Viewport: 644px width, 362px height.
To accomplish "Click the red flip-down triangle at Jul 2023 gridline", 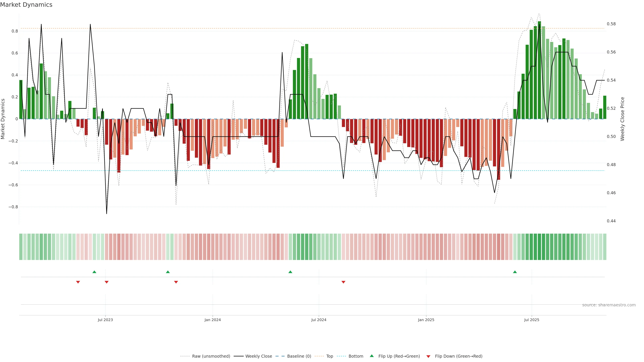I will [106, 282].
